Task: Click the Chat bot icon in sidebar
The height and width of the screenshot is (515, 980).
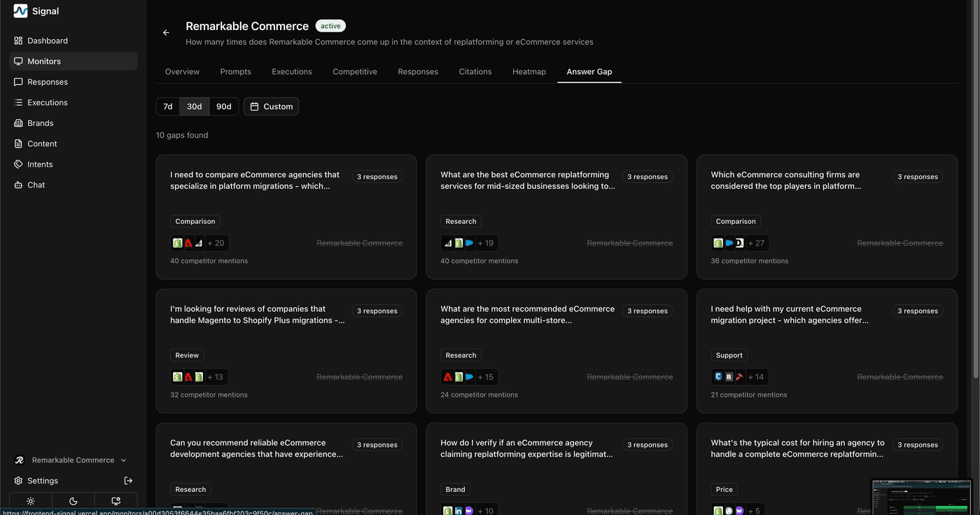Action: point(18,185)
